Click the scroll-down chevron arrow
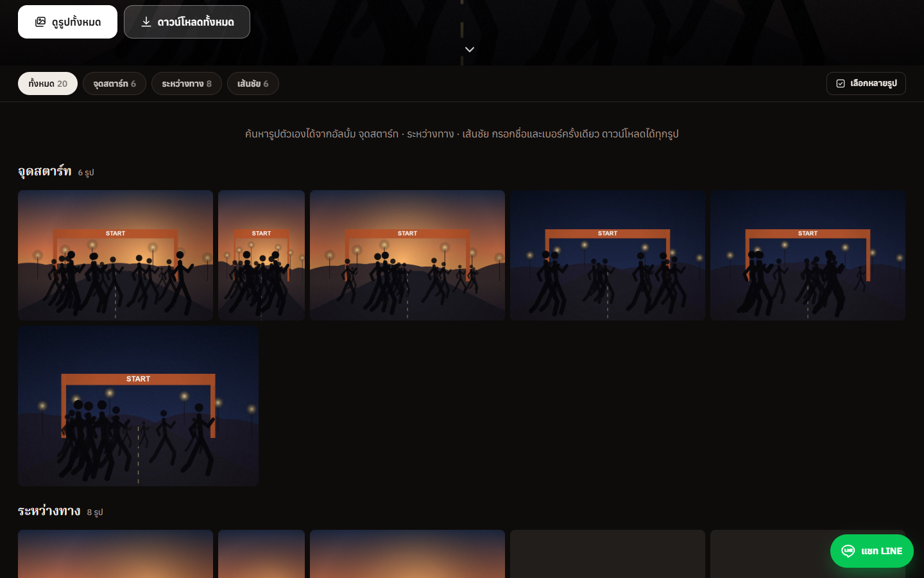This screenshot has height=578, width=924. pyautogui.click(x=470, y=49)
